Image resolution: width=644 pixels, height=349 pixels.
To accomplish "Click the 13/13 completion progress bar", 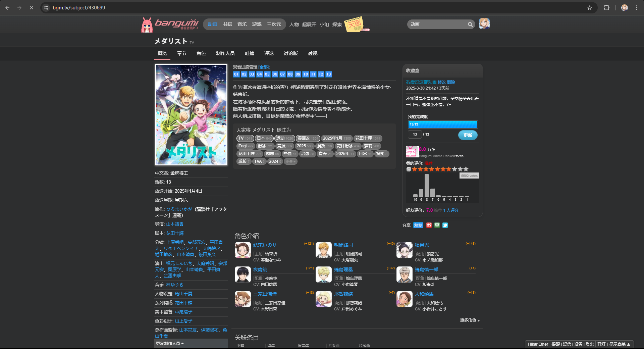I will 443,124.
